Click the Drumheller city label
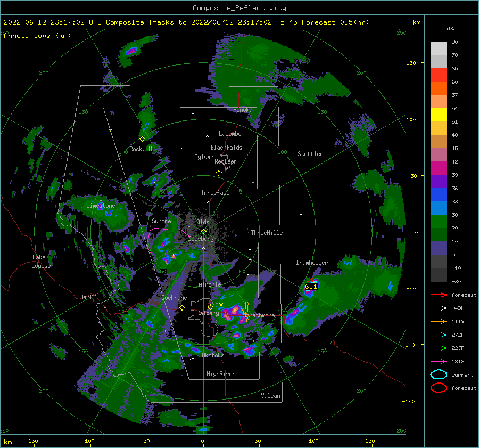 click(312, 263)
